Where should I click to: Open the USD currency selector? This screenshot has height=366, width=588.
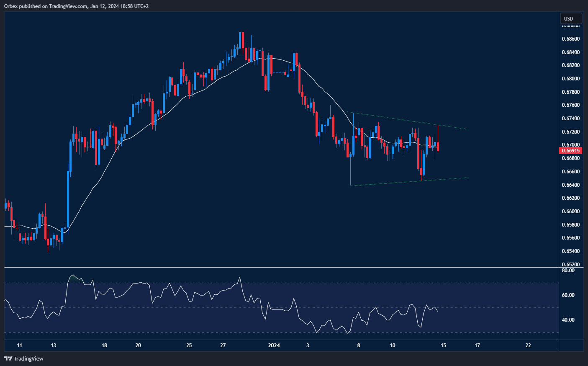[x=571, y=18]
